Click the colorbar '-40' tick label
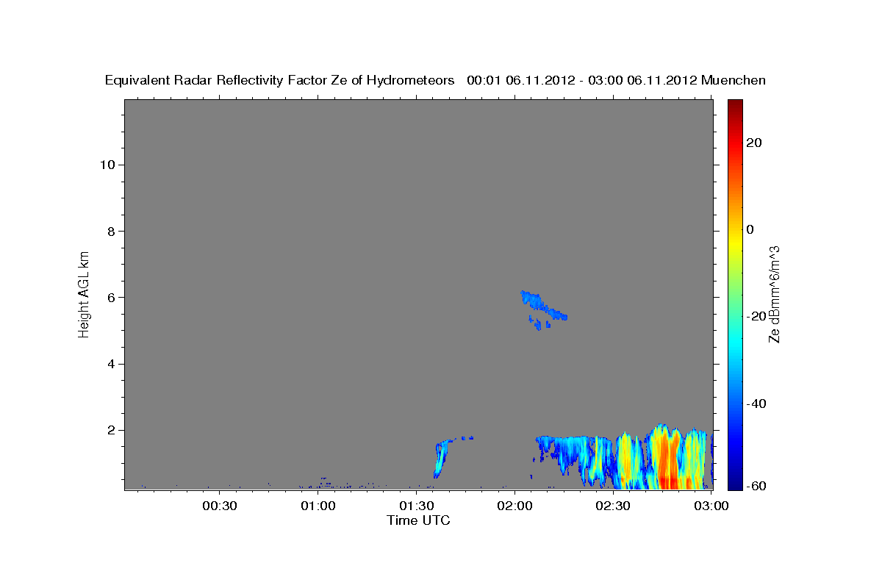This screenshot has width=882, height=588. (756, 404)
